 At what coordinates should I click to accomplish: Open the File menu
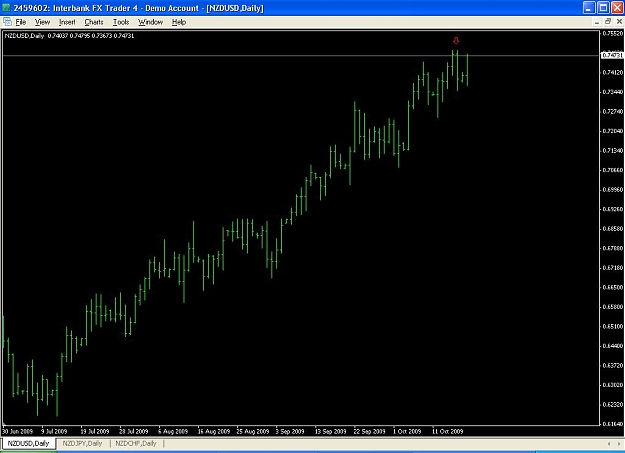(20, 22)
